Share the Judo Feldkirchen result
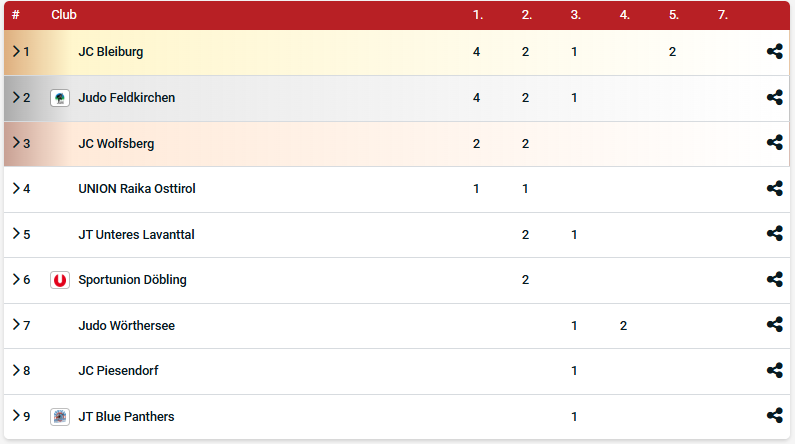795x444 pixels. (774, 98)
